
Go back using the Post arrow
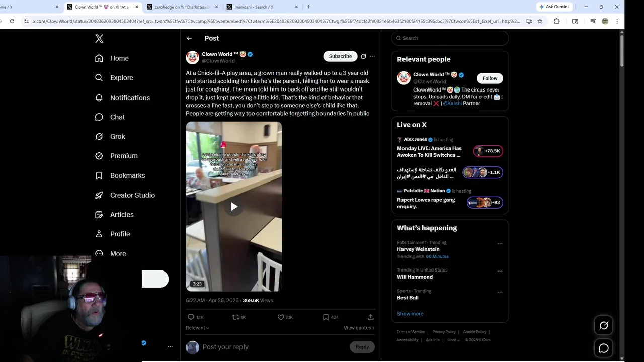[x=189, y=38]
